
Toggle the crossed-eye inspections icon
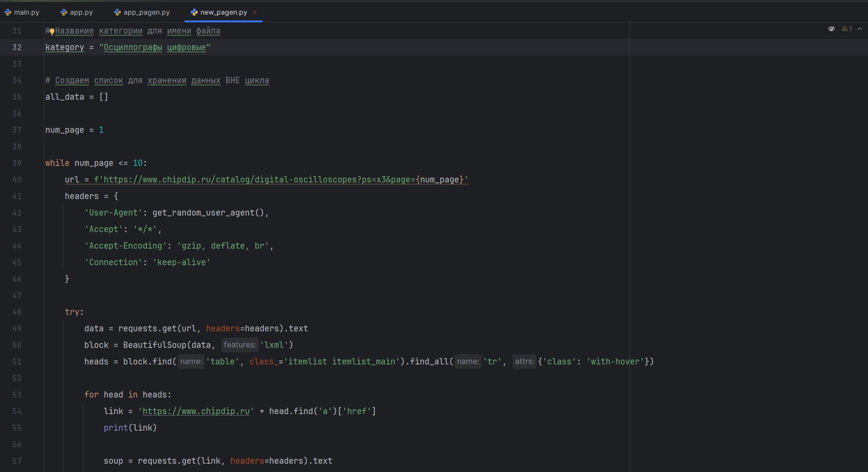coord(831,29)
